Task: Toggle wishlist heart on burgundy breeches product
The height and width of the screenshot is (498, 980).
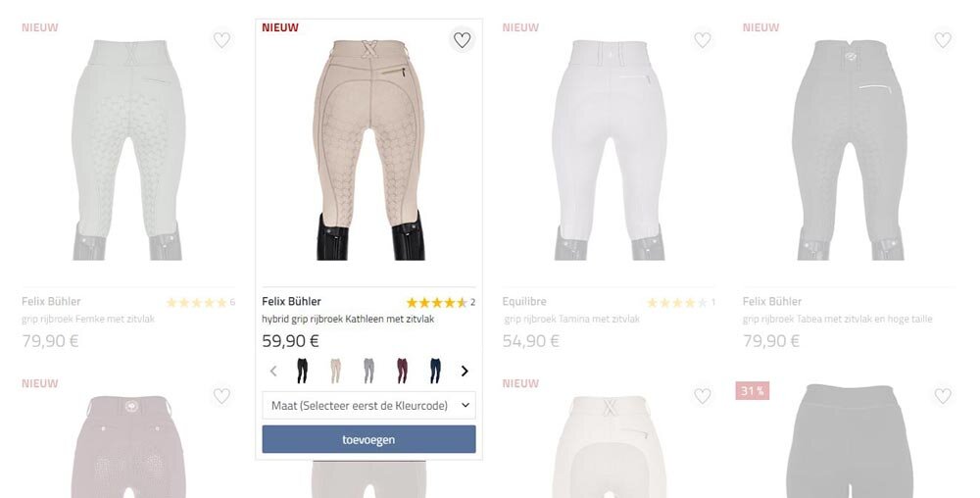Action: [221, 396]
